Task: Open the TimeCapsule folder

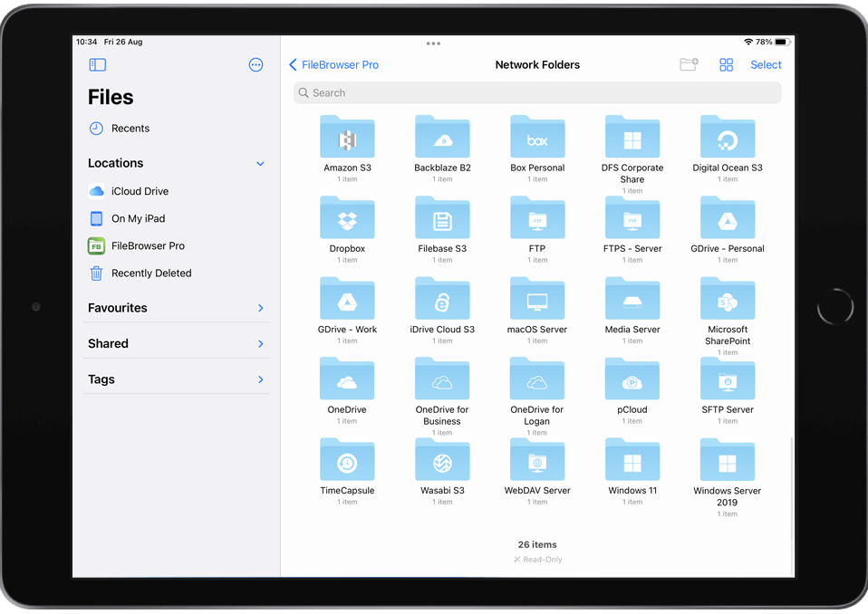Action: (347, 459)
